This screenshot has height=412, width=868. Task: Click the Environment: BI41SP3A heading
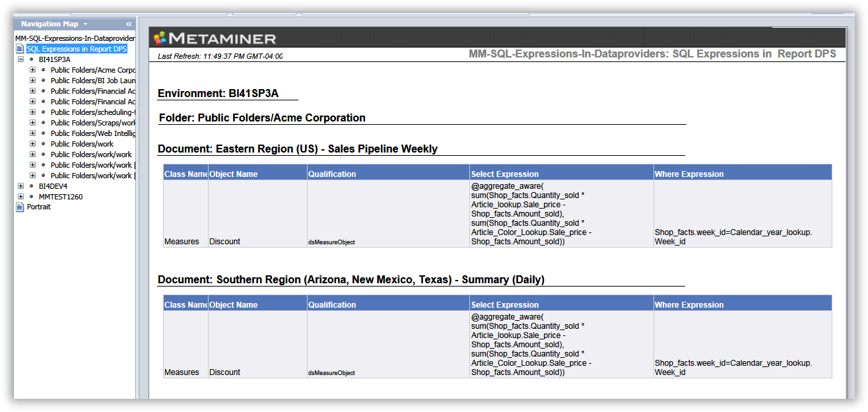pyautogui.click(x=218, y=94)
